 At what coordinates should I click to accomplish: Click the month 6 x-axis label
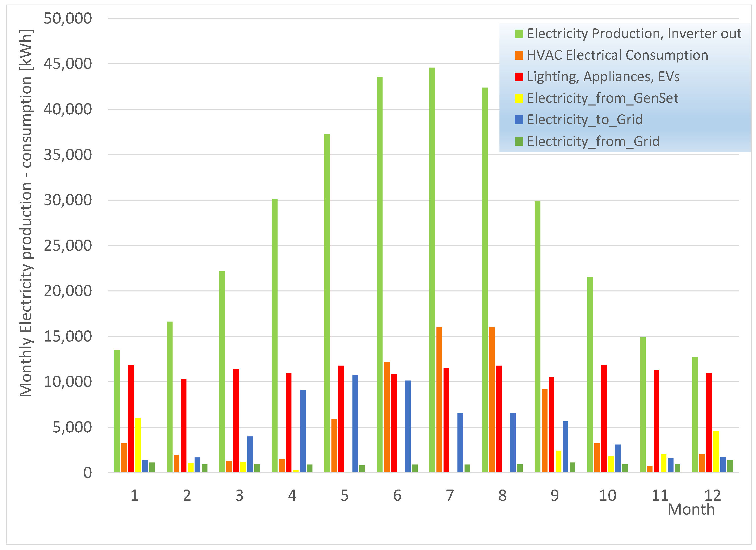click(x=397, y=496)
